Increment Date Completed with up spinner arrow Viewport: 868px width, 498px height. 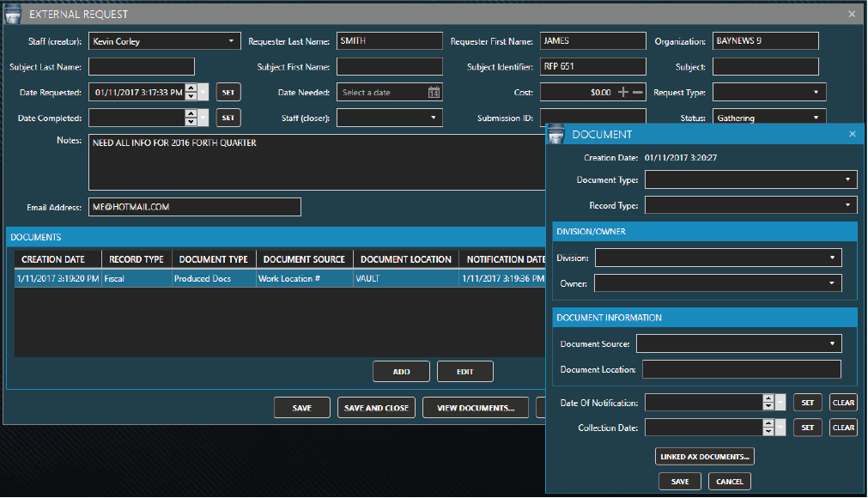point(191,113)
